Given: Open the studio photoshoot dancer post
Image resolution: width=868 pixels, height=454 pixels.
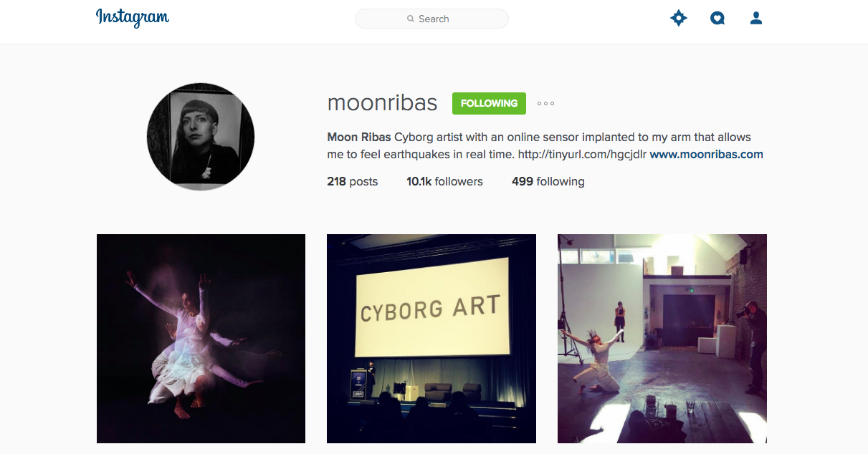Looking at the screenshot, I should pos(662,339).
